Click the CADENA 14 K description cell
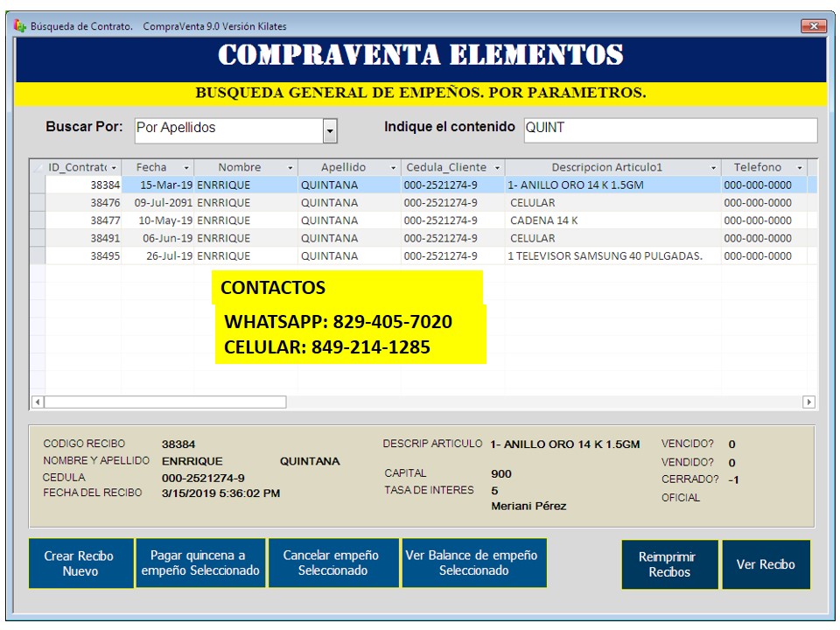Image resolution: width=840 pixels, height=630 pixels. click(612, 220)
